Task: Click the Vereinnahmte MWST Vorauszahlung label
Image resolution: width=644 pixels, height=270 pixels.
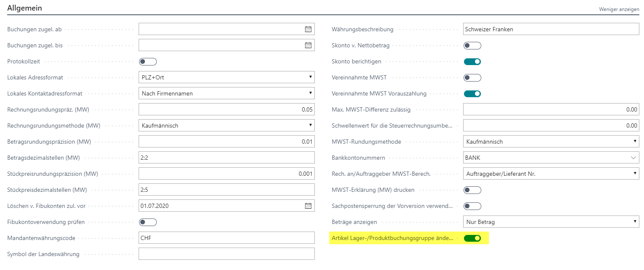Action: [x=379, y=94]
